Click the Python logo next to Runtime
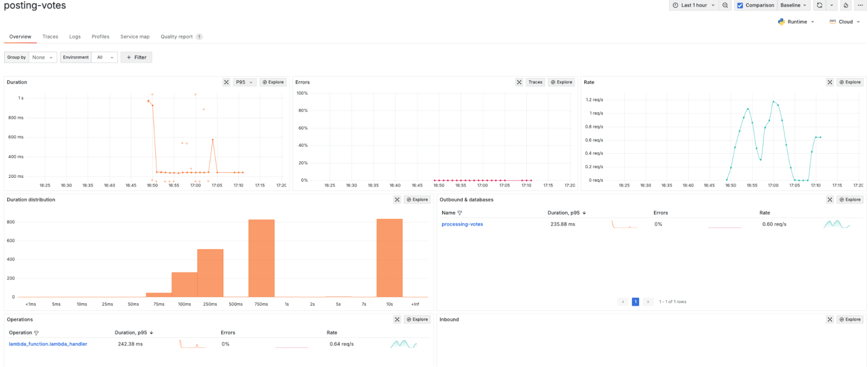 pos(781,22)
